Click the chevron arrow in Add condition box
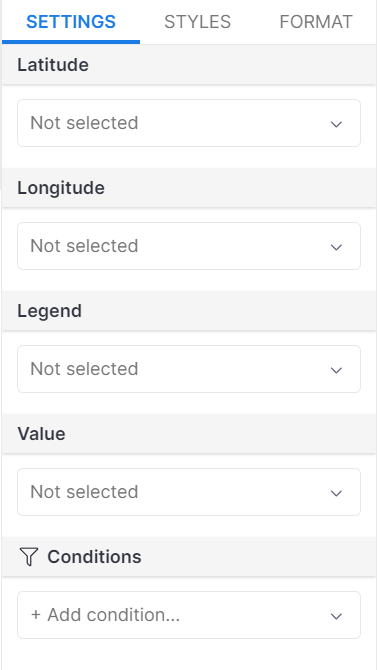The width and height of the screenshot is (381, 670). [337, 617]
